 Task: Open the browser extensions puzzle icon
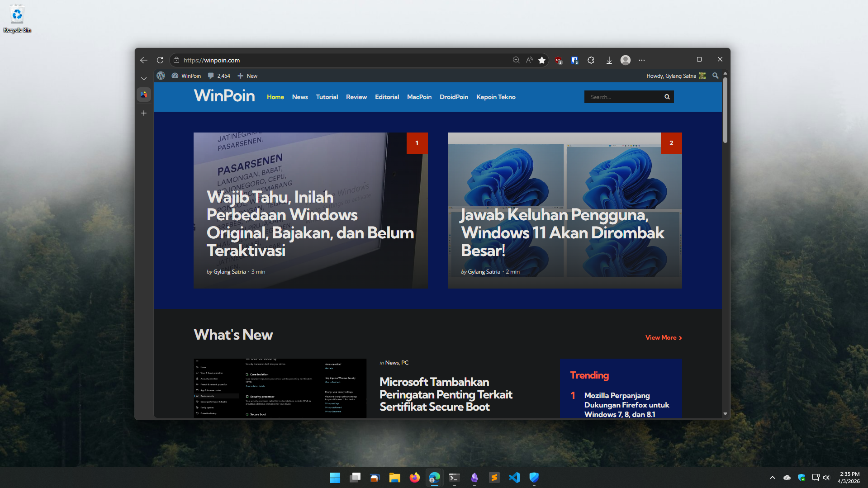591,60
